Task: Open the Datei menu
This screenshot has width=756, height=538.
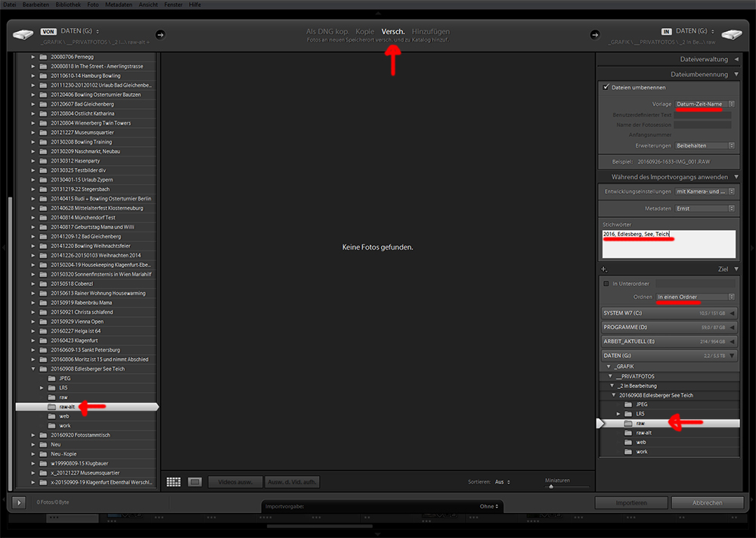Action: pyautogui.click(x=9, y=5)
